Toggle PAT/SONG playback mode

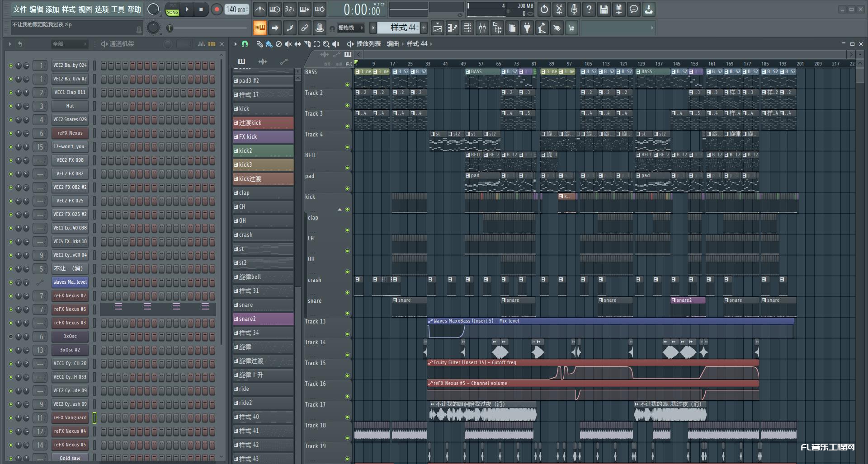pyautogui.click(x=172, y=9)
